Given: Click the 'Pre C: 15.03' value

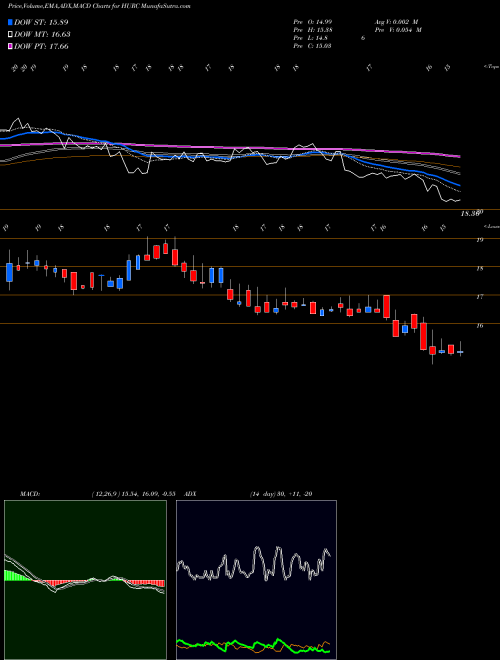Looking at the screenshot, I should tap(313, 46).
